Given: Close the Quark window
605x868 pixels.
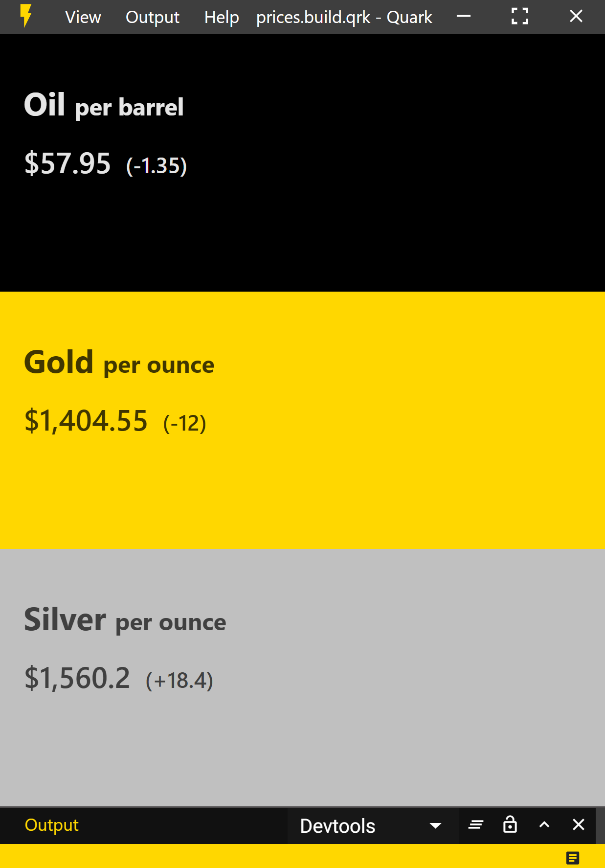Looking at the screenshot, I should [576, 17].
